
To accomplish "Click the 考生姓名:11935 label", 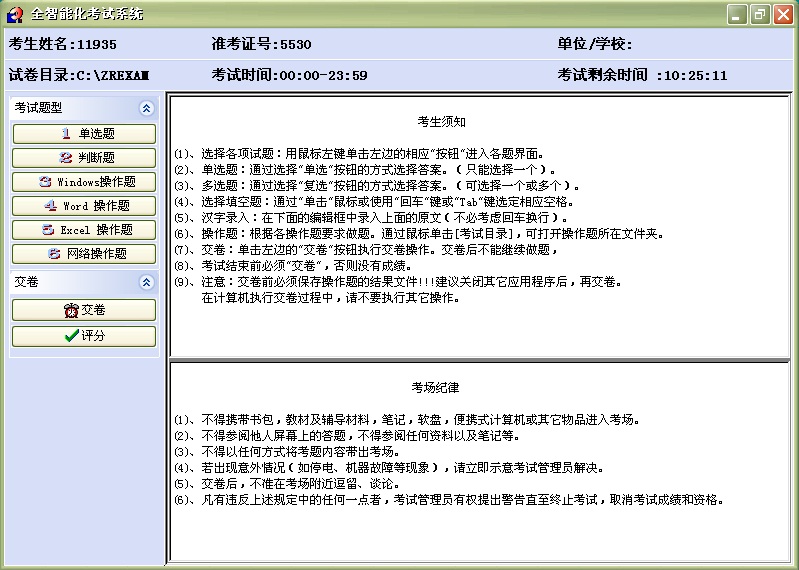I will [62, 44].
